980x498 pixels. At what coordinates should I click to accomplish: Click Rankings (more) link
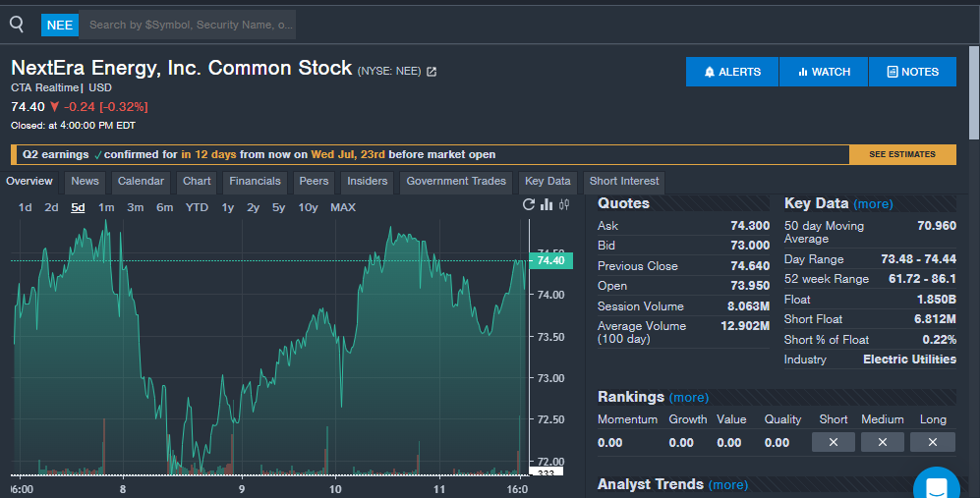point(689,398)
